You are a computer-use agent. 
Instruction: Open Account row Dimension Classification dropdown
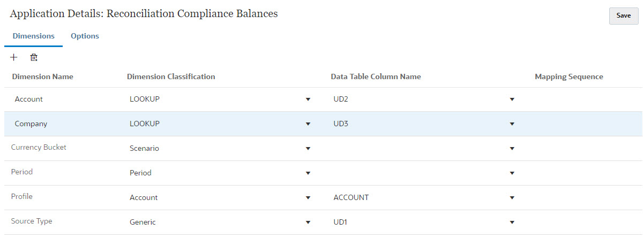coord(308,99)
